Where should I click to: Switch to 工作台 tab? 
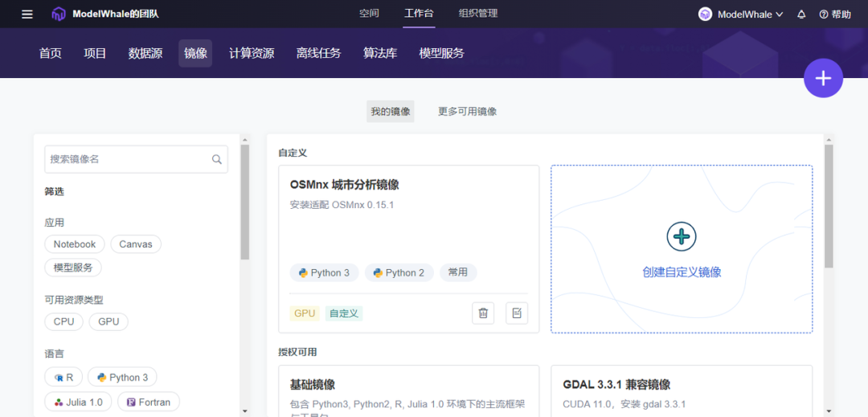[419, 14]
